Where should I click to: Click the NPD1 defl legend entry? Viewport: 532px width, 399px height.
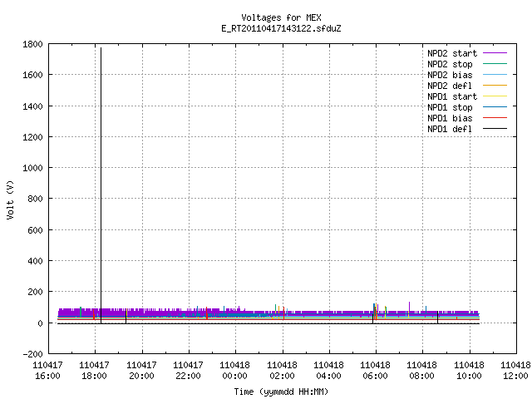(x=467, y=130)
